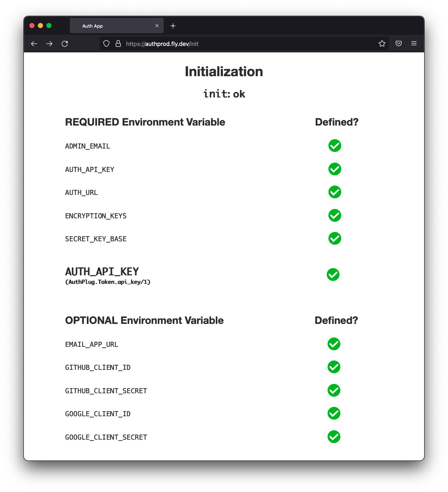Bookmark this page with the star icon
Screen dimensions: 448x492
382,43
